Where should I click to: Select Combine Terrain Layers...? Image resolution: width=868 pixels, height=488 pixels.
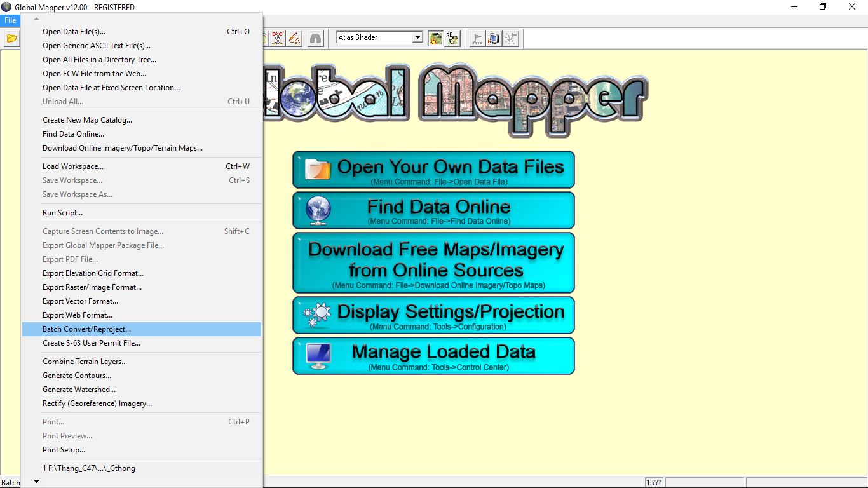(142, 362)
